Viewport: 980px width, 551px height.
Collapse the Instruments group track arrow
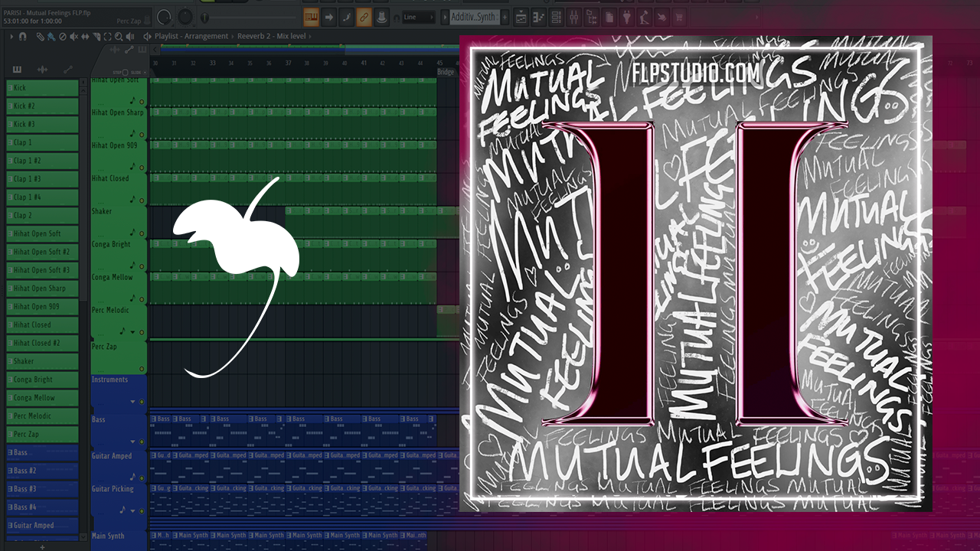pos(132,402)
